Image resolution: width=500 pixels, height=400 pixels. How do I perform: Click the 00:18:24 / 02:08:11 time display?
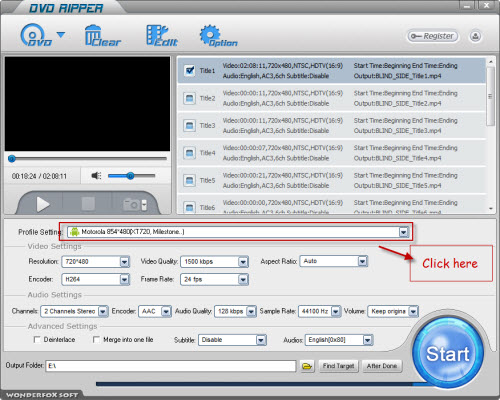pos(39,176)
